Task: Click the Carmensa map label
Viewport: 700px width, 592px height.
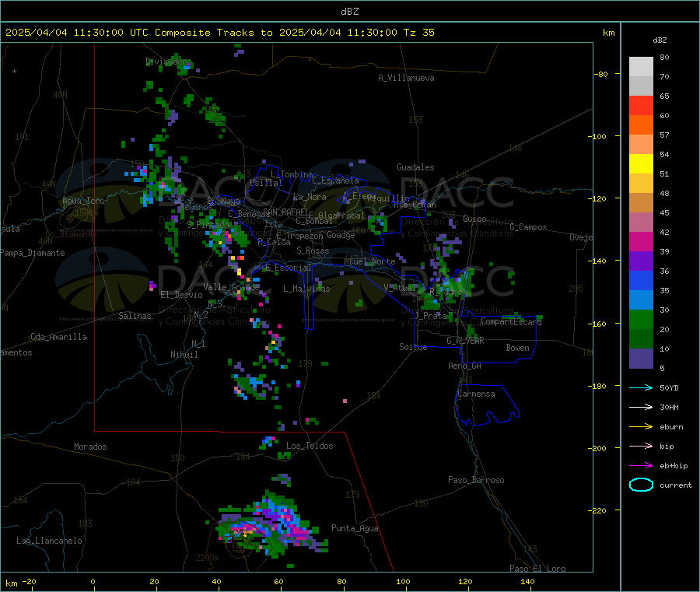Action: (x=476, y=394)
